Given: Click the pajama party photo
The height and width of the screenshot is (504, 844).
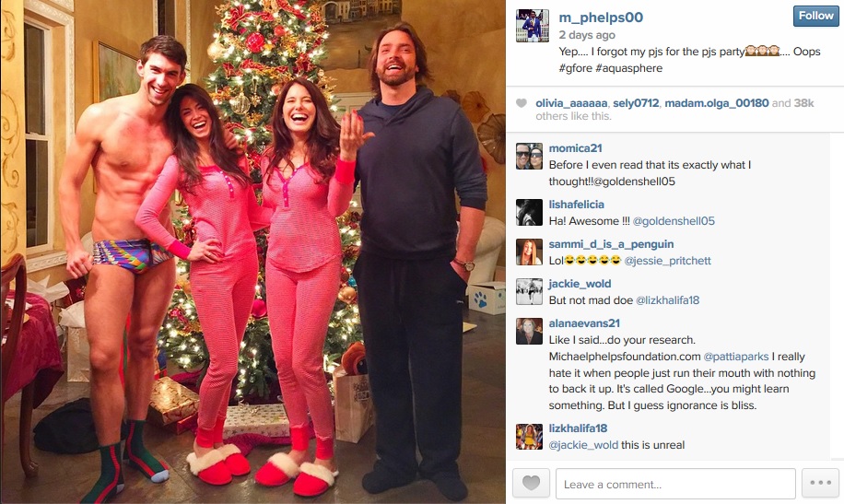Looking at the screenshot, I should coord(253,252).
